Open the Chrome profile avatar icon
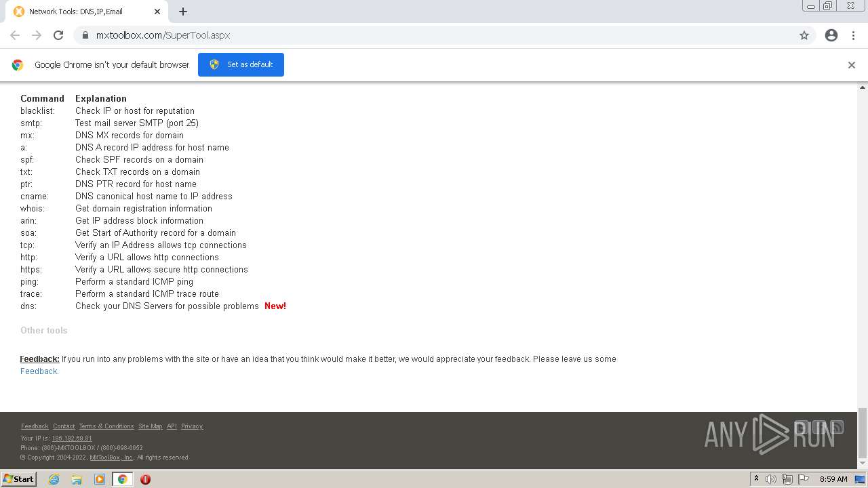Image resolution: width=868 pixels, height=488 pixels. (831, 35)
